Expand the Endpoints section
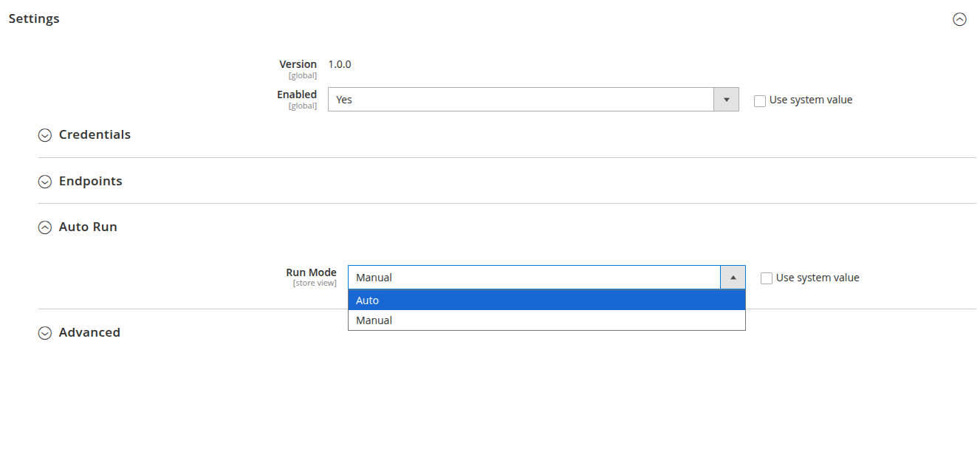 click(x=80, y=181)
